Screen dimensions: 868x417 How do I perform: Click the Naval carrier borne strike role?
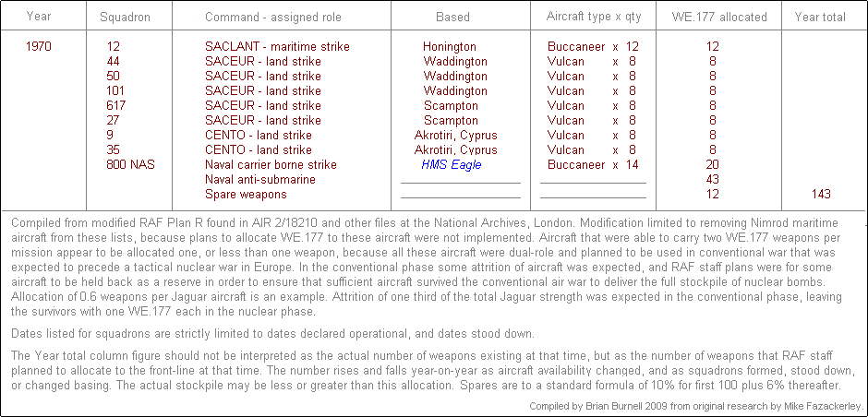coord(271,165)
